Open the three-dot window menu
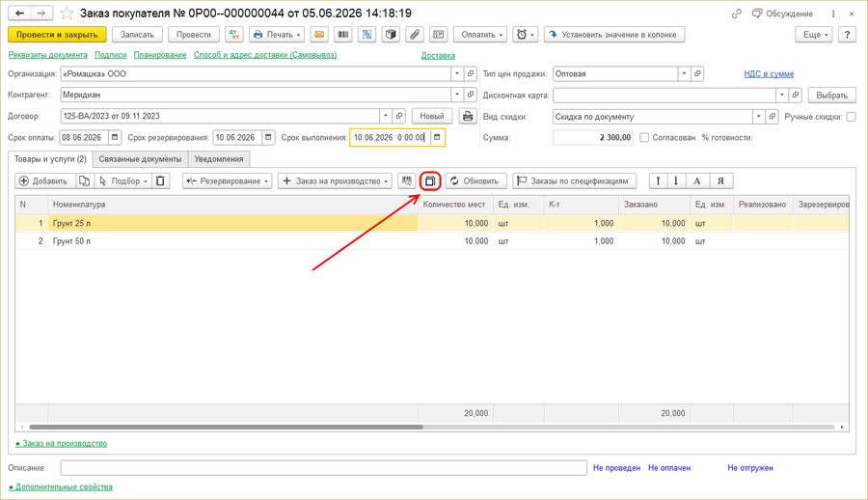 click(x=833, y=14)
